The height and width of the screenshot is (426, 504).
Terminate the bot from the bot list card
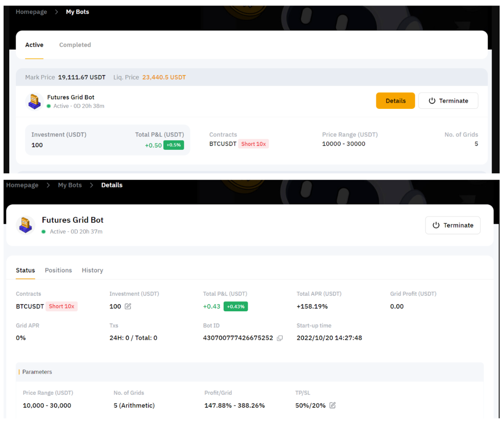[448, 101]
